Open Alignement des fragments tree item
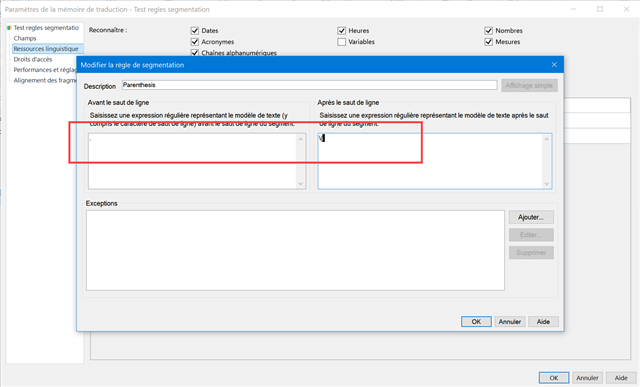Viewport: 640px width, 387px height. click(45, 80)
